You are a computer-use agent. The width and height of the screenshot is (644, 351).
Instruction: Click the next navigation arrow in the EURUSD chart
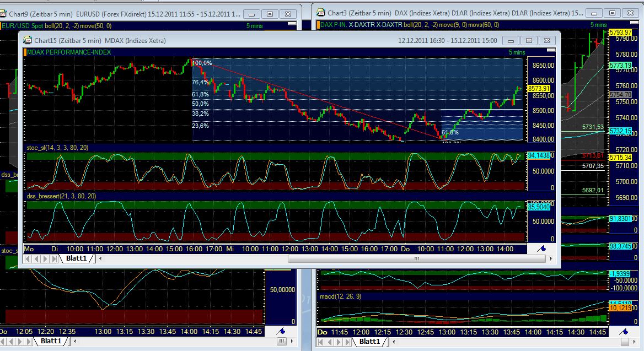click(x=20, y=341)
